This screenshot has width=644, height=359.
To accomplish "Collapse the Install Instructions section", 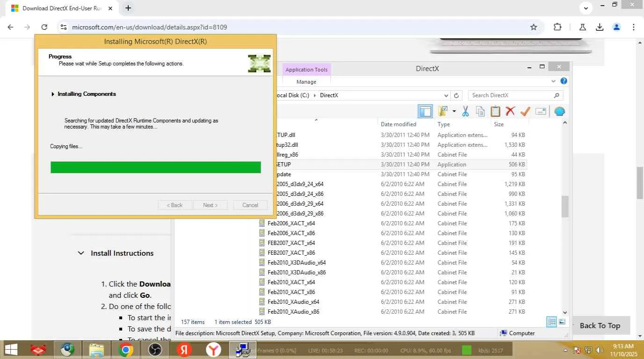I will pyautogui.click(x=81, y=253).
